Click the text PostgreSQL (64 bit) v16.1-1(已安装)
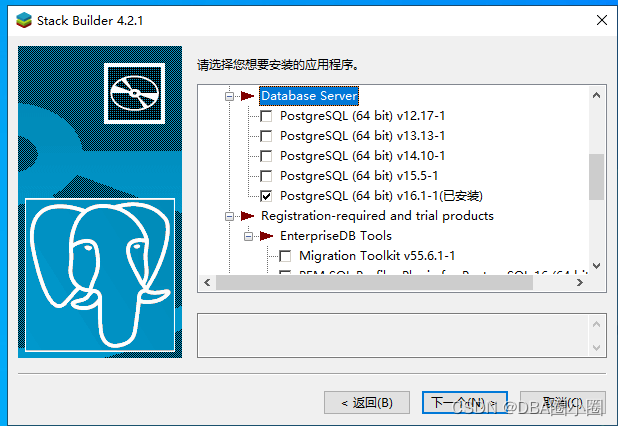 [x=381, y=196]
